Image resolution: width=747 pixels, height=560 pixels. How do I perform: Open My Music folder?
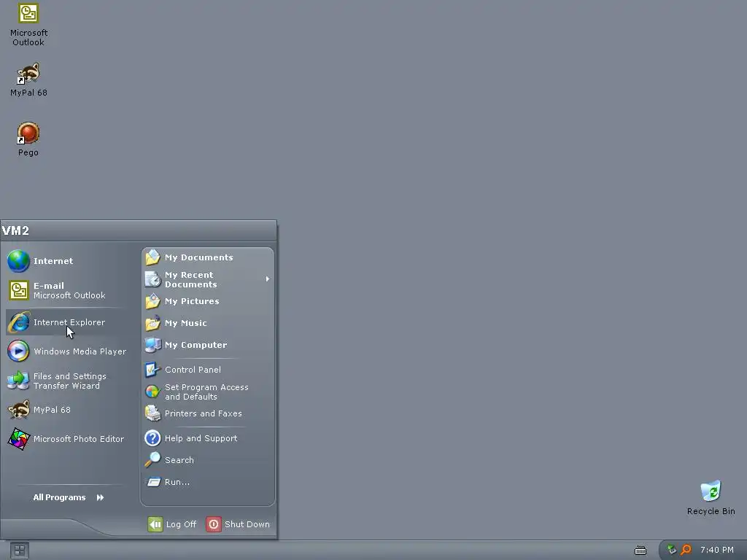(208, 323)
